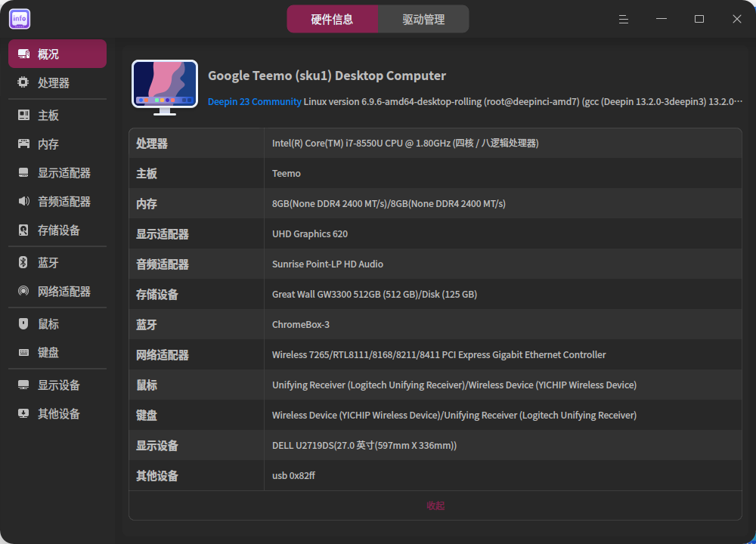Maximize the device manager window
Viewport: 756px width, 544px height.
click(699, 20)
